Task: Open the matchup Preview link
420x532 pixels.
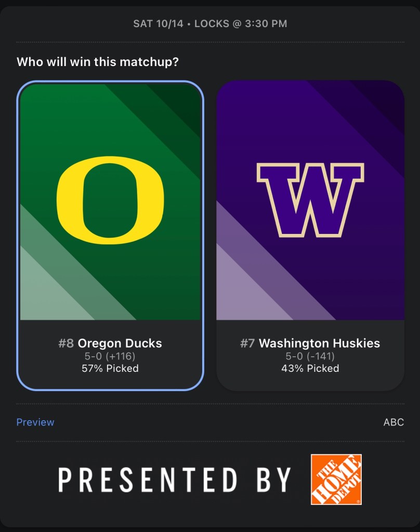Action: 35,422
